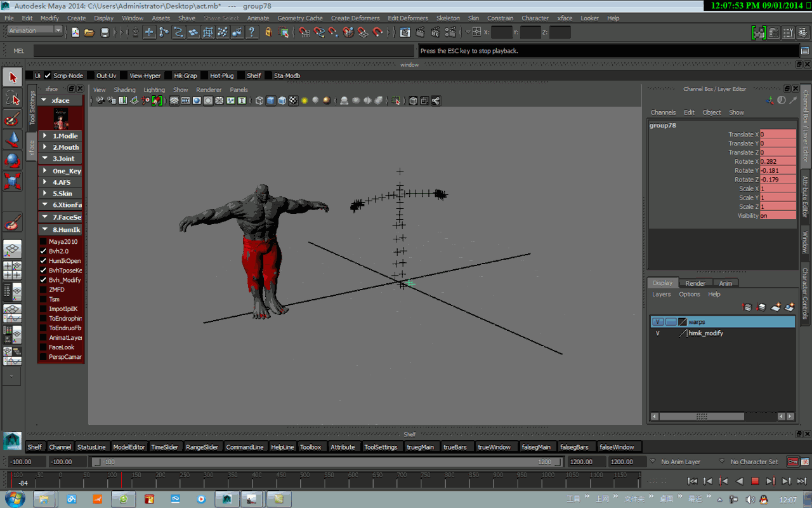
Task: Open the Paint Effects tool icon
Action: click(x=11, y=222)
